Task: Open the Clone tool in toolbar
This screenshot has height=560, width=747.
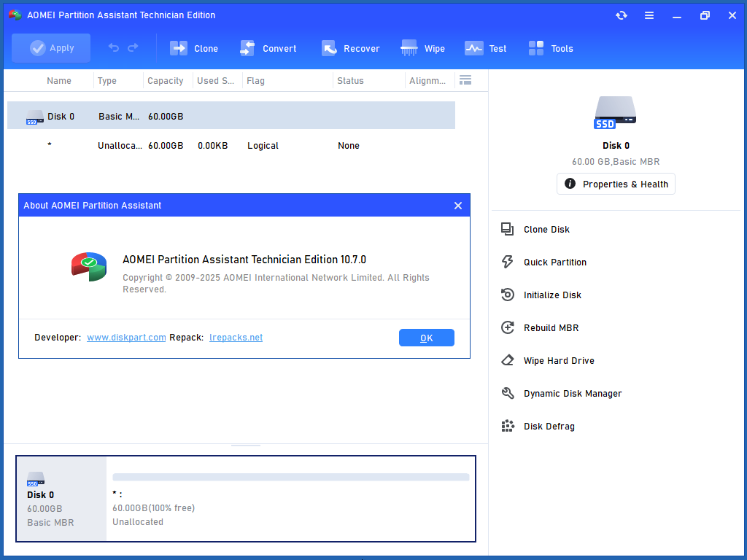Action: coord(194,48)
